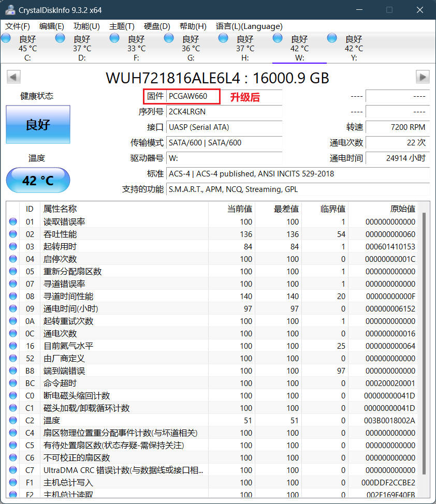Click status orb for 起转用时 row
This screenshot has height=504, width=436.
tap(13, 246)
